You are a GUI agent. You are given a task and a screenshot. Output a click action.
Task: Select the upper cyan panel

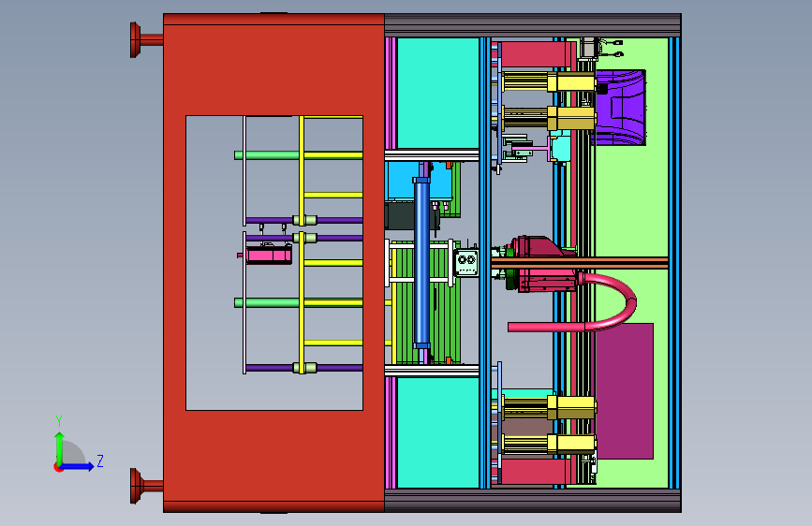(438, 94)
